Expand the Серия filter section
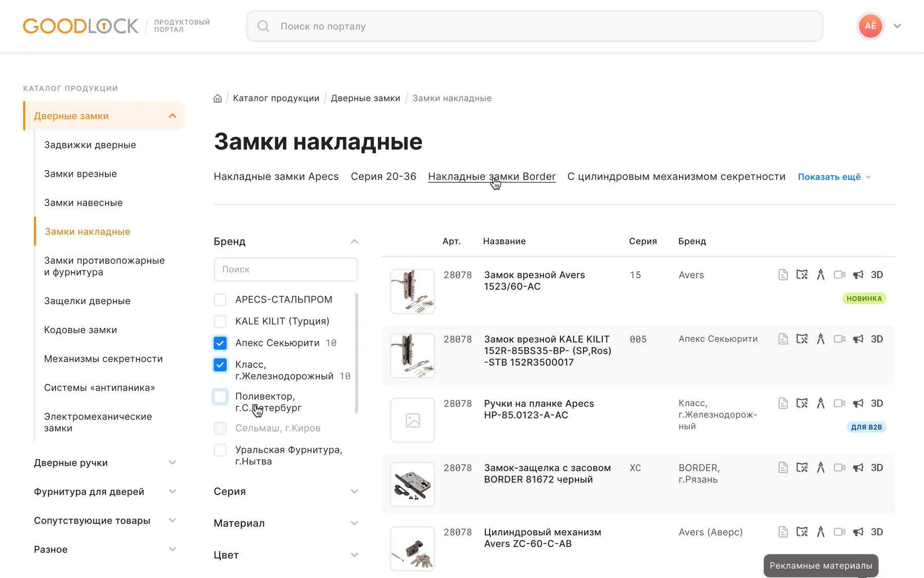The image size is (924, 578). click(354, 492)
